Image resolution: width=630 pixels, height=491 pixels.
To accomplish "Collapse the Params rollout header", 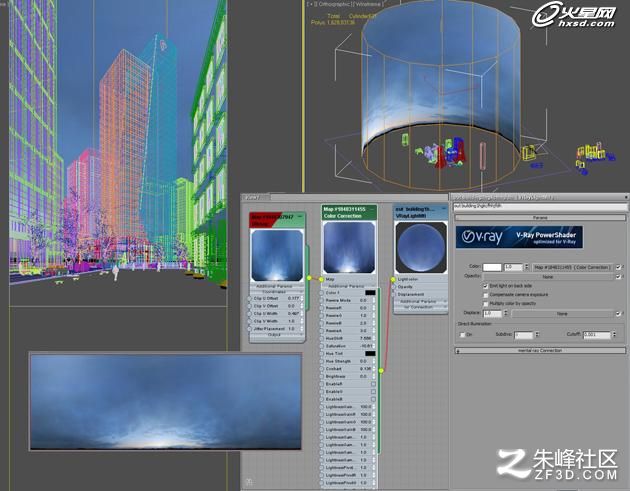I will pos(540,217).
